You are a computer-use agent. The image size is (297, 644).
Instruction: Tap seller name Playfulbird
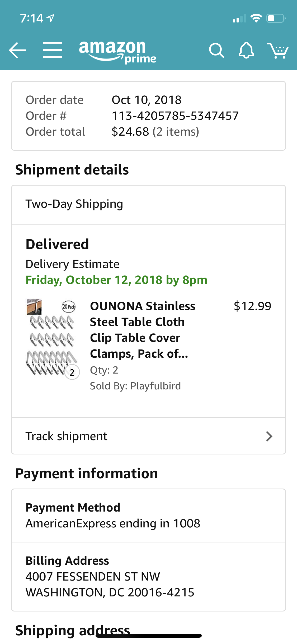(x=155, y=386)
